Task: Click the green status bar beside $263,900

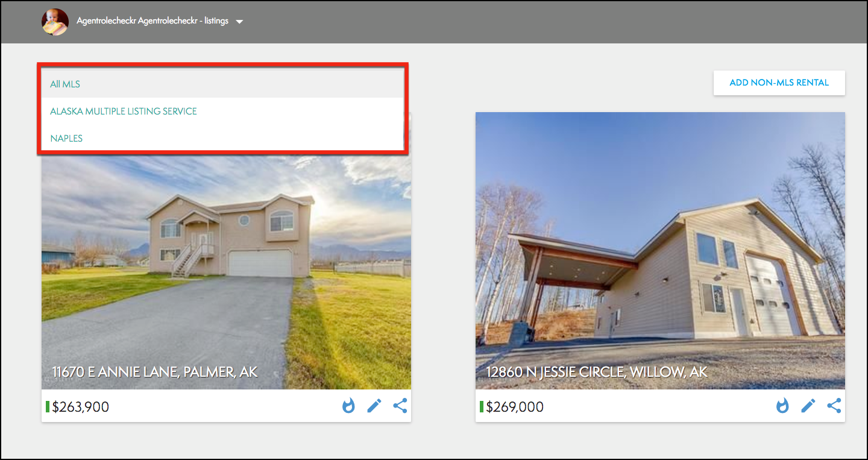Action: click(x=48, y=407)
